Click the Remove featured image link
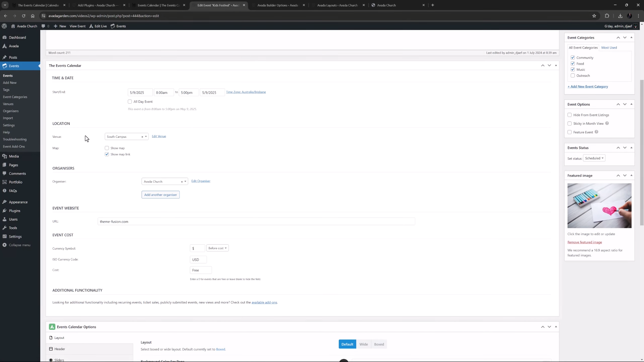 pyautogui.click(x=584, y=242)
